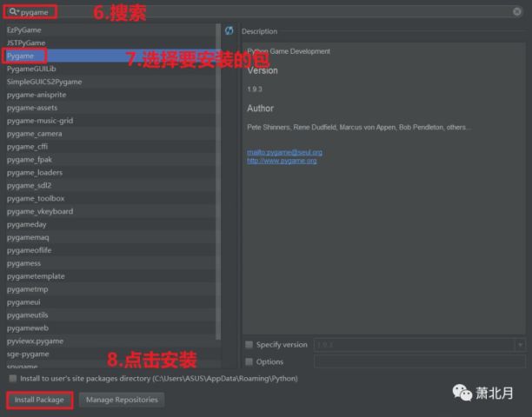Select the SimpleGUICS2Pygame package
This screenshot has height=417, width=532.
110,82
